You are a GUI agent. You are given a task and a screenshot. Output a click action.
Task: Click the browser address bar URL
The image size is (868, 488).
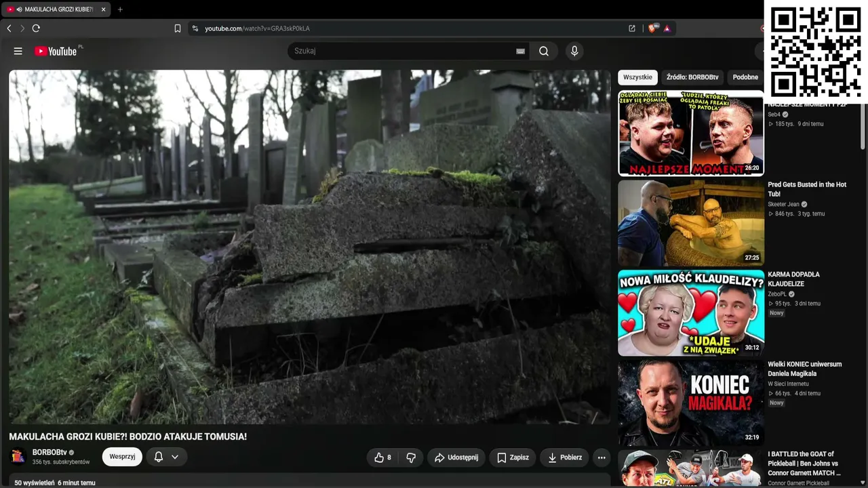pos(258,28)
